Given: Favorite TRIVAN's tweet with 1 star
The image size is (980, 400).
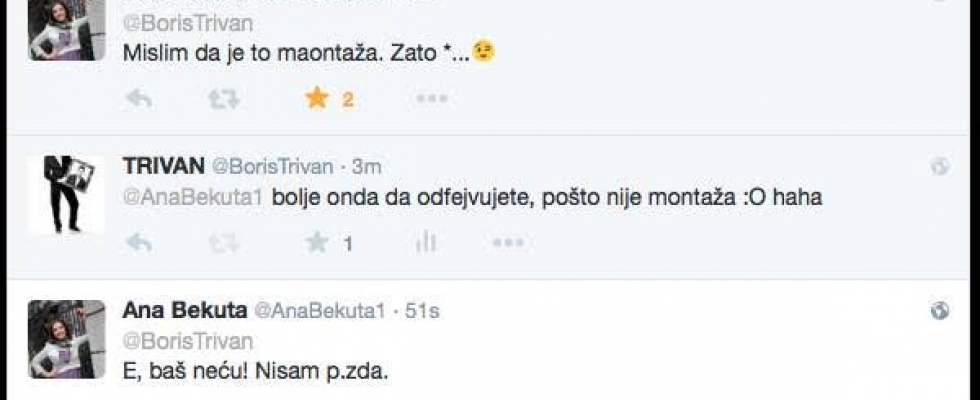Looking at the screenshot, I should pos(317,242).
